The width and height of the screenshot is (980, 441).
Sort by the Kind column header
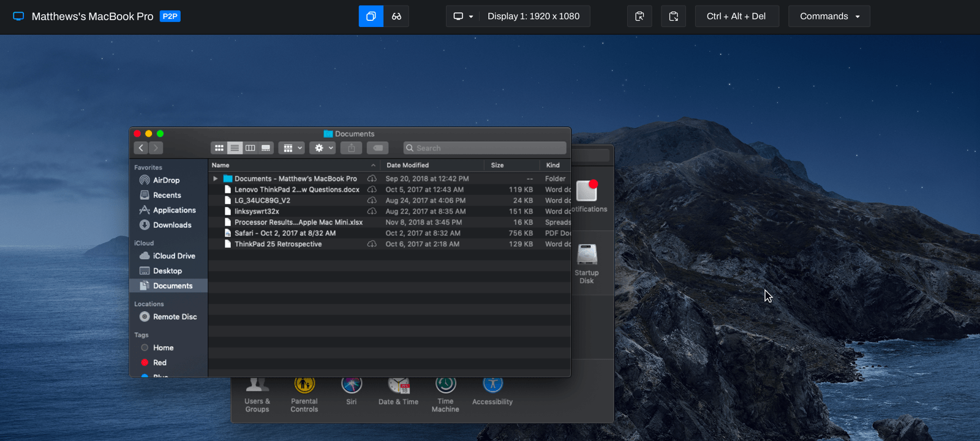pos(555,165)
